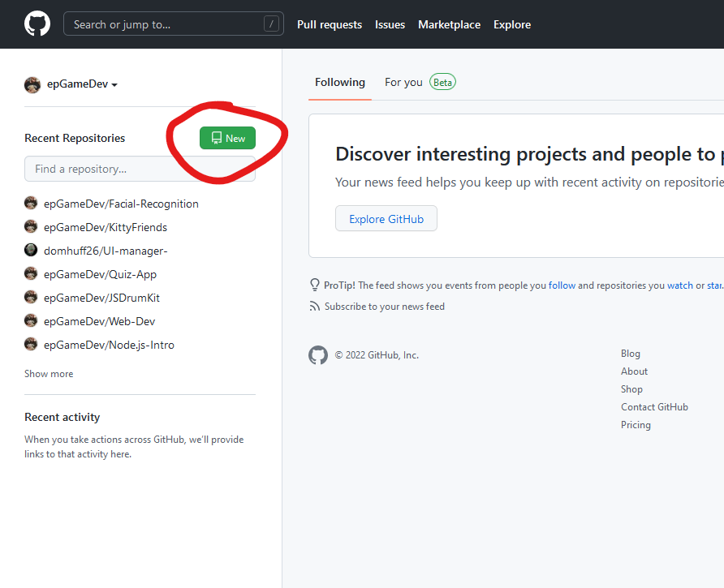Open the Pull requests menu item

coord(330,24)
